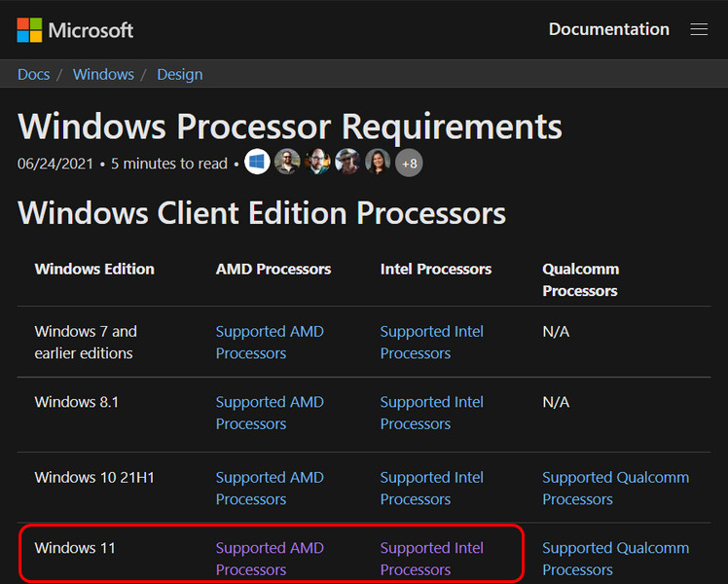The width and height of the screenshot is (728, 584).
Task: Open Windows 11 Supported AMD Processors link
Action: click(x=269, y=559)
